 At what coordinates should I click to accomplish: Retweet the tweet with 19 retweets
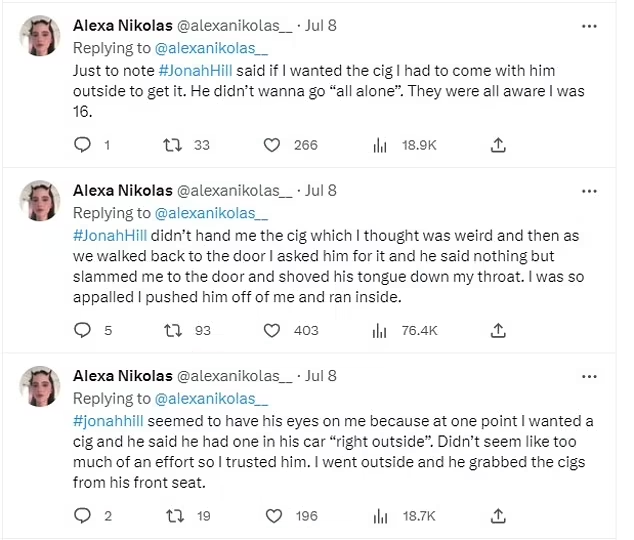point(170,516)
